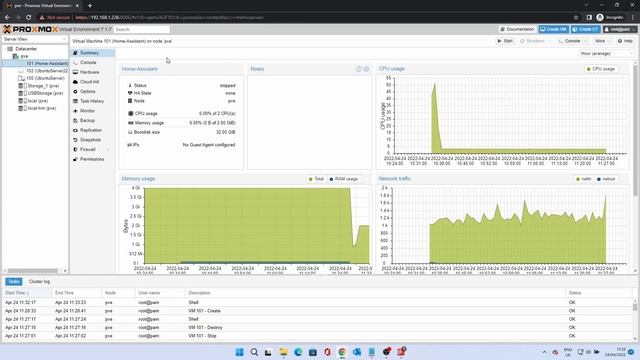
Task: Open the Hour (average) timeframe dropdown
Action: pos(607,53)
